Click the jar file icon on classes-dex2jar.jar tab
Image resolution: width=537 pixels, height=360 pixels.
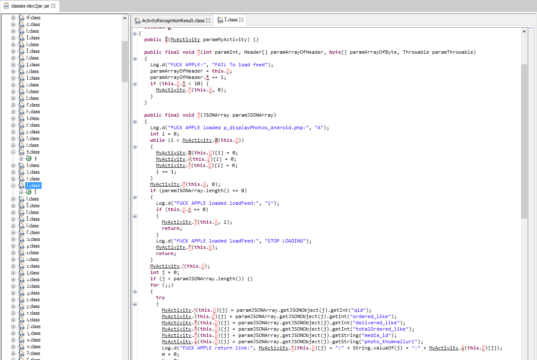pos(5,6)
